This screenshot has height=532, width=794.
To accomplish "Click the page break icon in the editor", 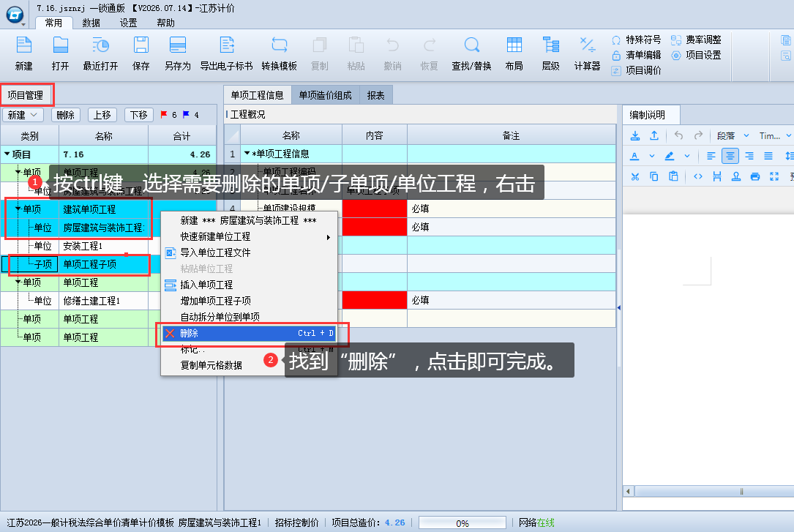I will [717, 176].
